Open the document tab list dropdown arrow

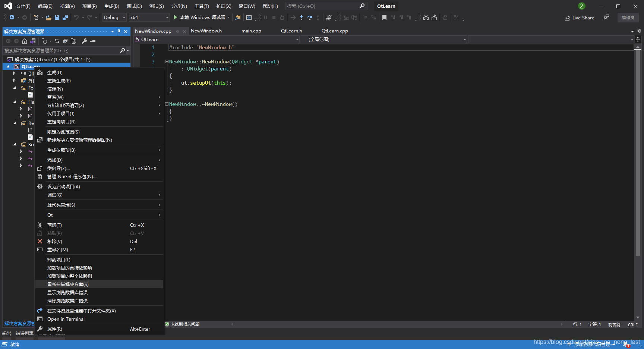[632, 31]
